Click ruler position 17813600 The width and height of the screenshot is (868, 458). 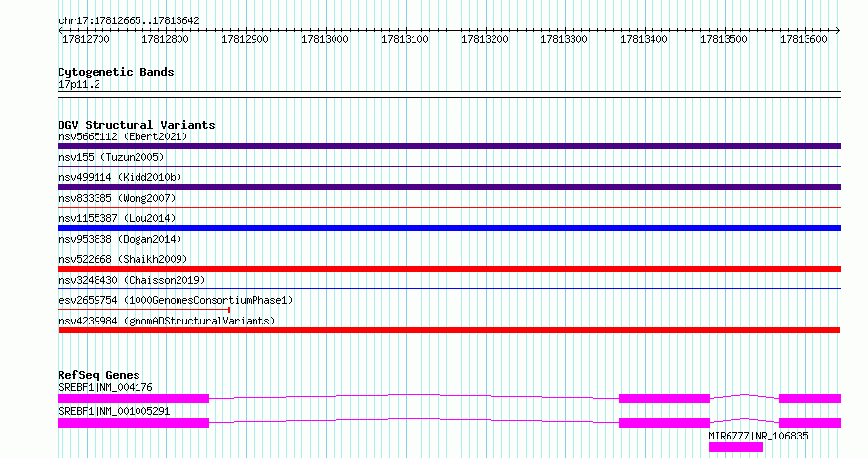(804, 39)
